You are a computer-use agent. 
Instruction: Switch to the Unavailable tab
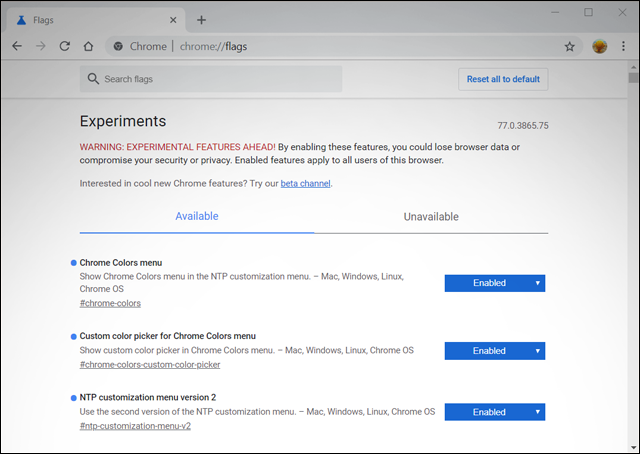[x=431, y=216]
